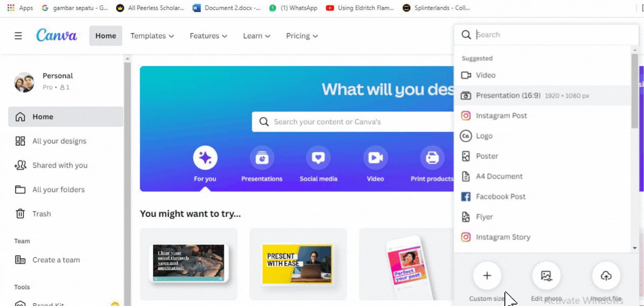The width and height of the screenshot is (644, 306).
Task: Open the Document 2.docx bookmark
Action: click(227, 8)
